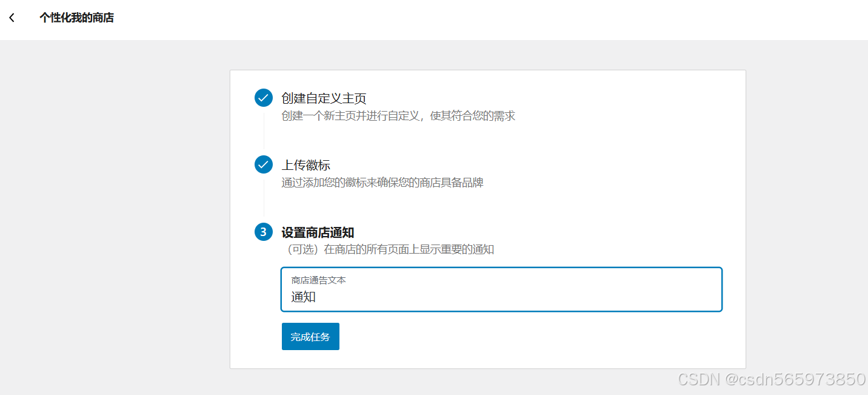Click the 完成任务 button
Screen dimensions: 868x395
coord(310,336)
